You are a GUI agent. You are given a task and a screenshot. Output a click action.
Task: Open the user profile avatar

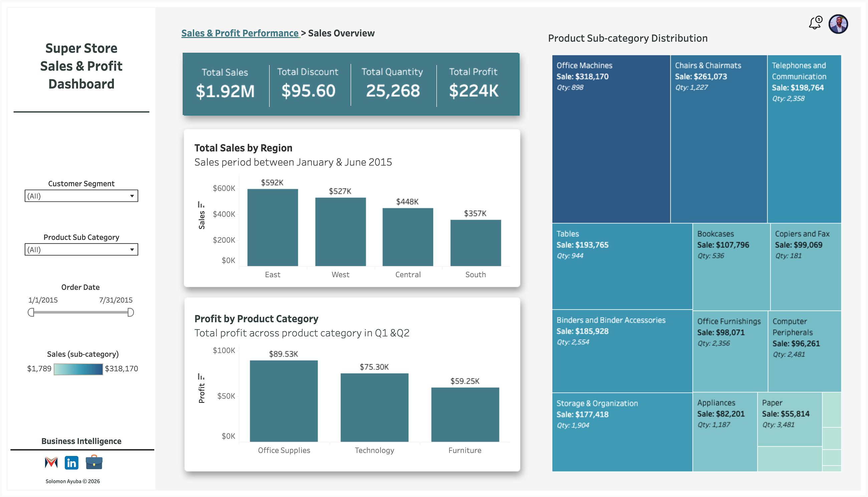(838, 24)
